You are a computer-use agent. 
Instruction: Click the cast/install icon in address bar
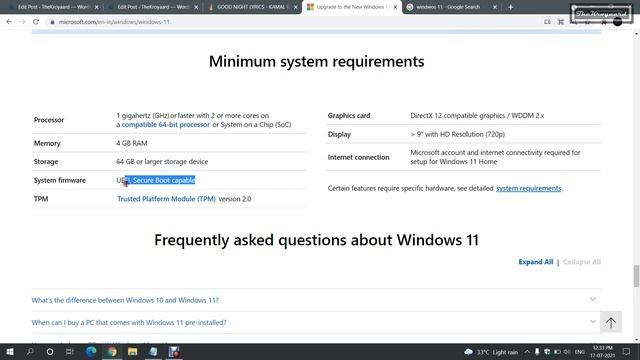click(547, 22)
